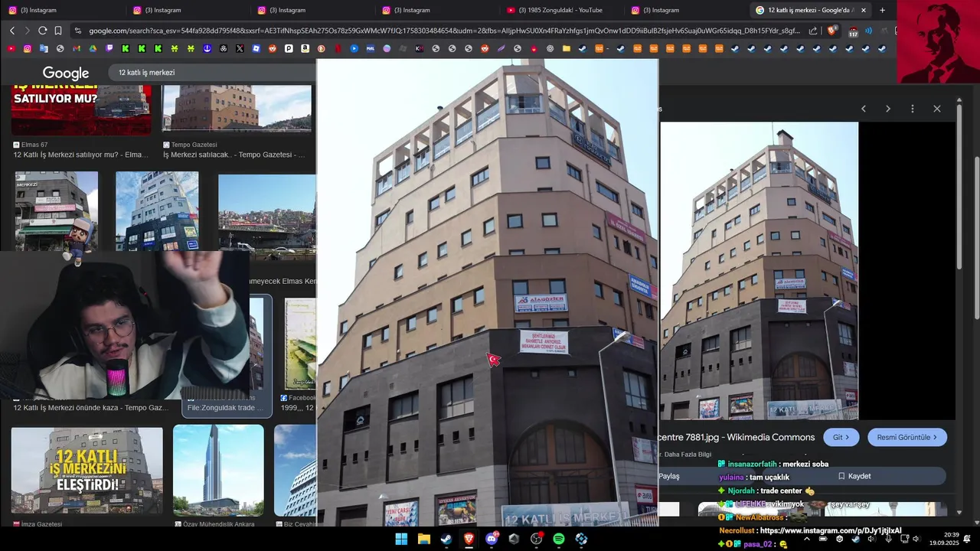Screen dimensions: 980x551
Task: Open site settings icon left of the URL
Action: (x=77, y=31)
